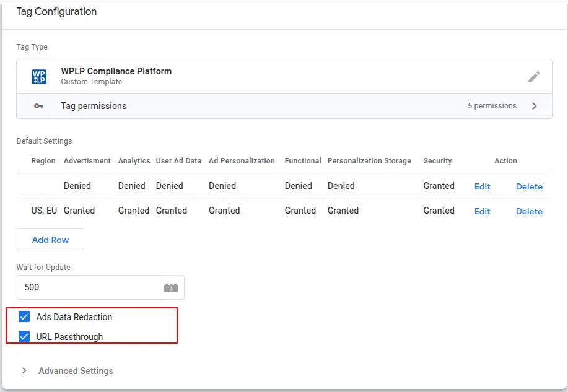Edit the US, EU region row
The width and height of the screenshot is (568, 392).
[x=482, y=211]
